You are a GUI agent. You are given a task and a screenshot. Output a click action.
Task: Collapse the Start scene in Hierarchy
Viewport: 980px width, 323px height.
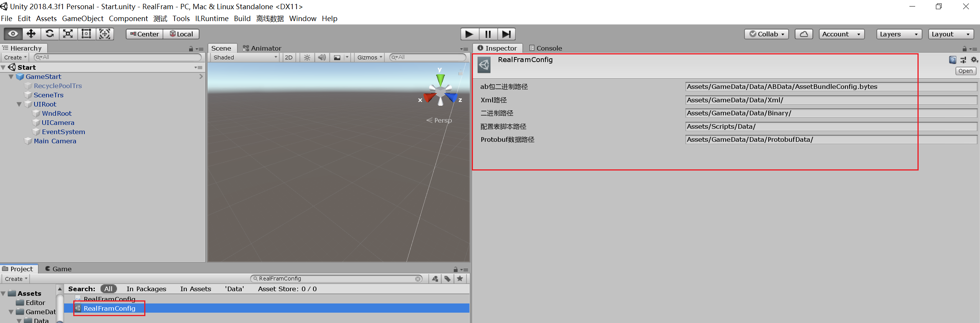(3, 67)
